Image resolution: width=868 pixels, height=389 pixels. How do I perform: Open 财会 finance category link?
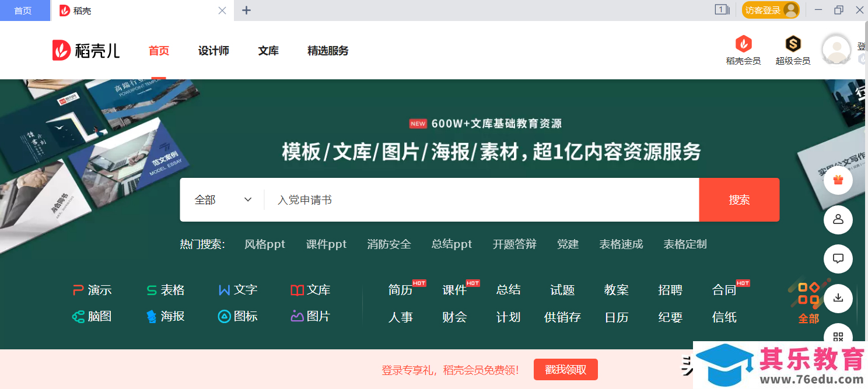pyautogui.click(x=454, y=317)
